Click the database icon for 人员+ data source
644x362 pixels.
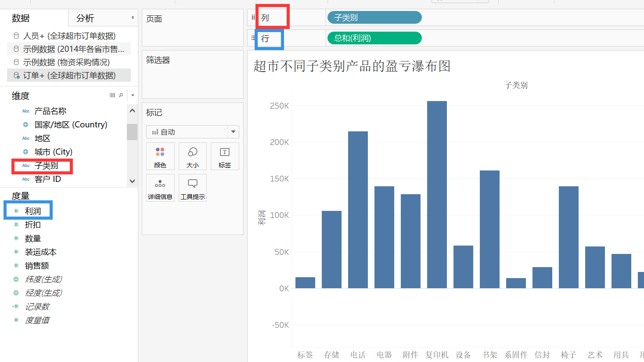[x=16, y=36]
